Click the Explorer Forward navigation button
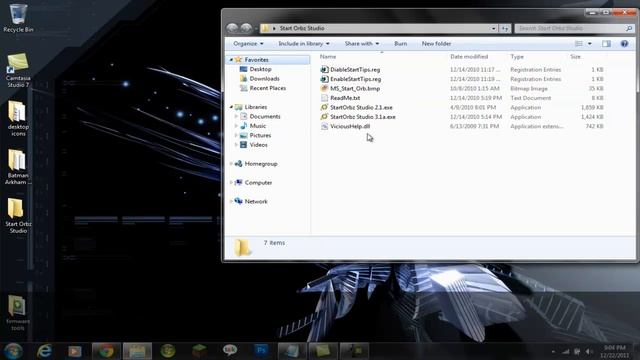Image resolution: width=640 pixels, height=360 pixels. 246,28
